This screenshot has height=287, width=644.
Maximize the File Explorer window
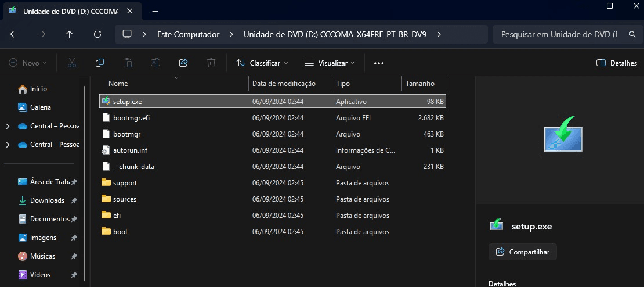tap(610, 6)
